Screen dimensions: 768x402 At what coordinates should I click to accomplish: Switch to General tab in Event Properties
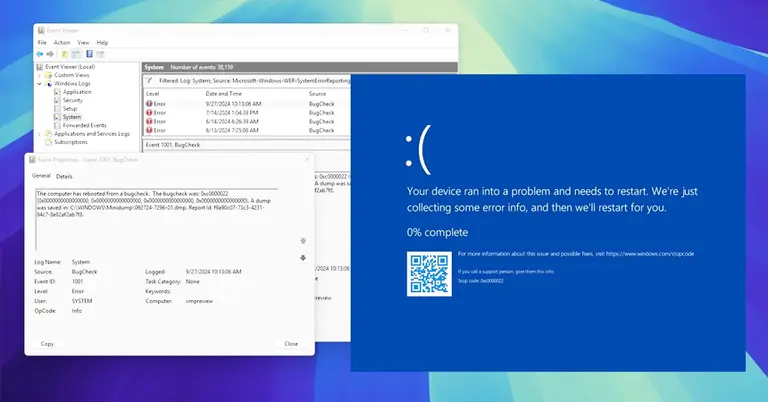(41, 176)
